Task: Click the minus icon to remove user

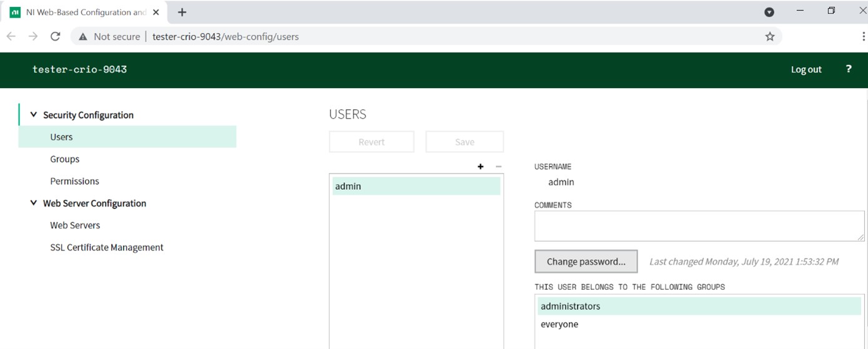Action: pos(498,167)
